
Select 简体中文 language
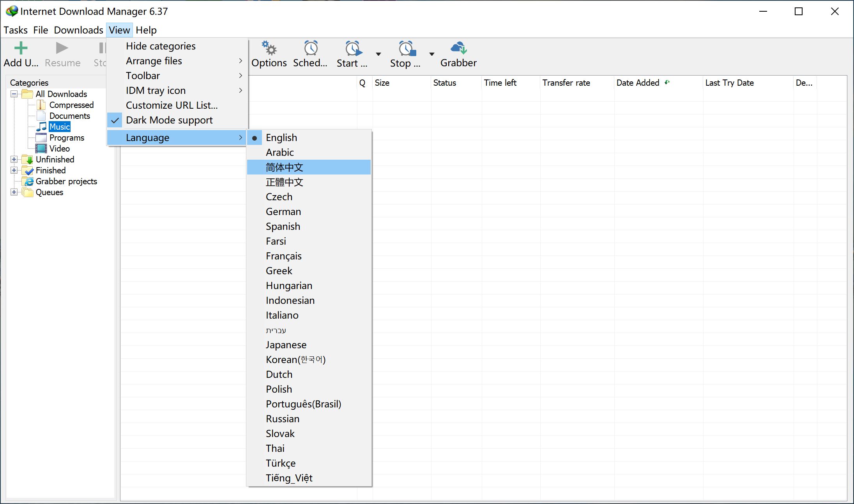pyautogui.click(x=309, y=167)
